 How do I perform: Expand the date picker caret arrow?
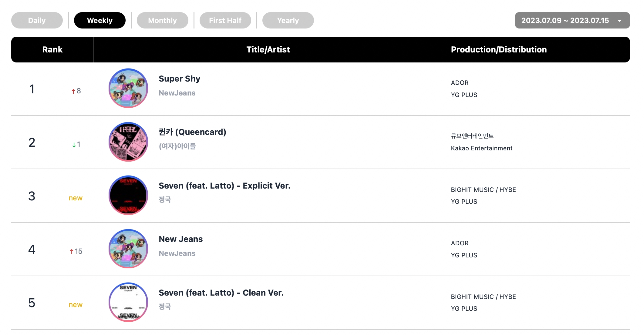pos(619,21)
